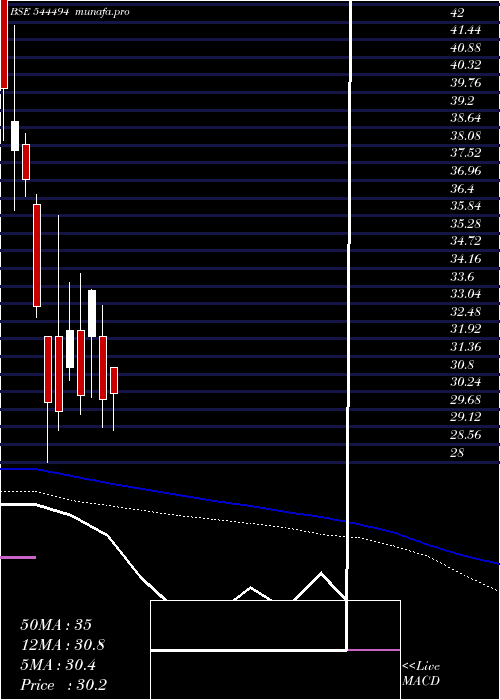Click the thick white MACD line
The image size is (500, 700).
107,534
